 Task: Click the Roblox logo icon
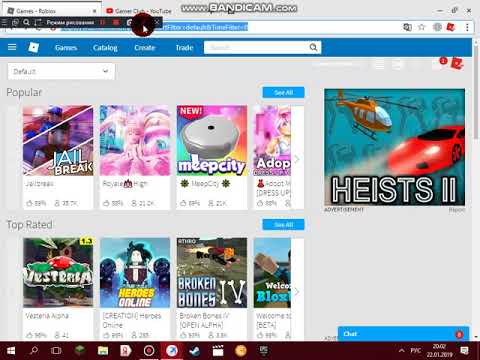(x=34, y=47)
